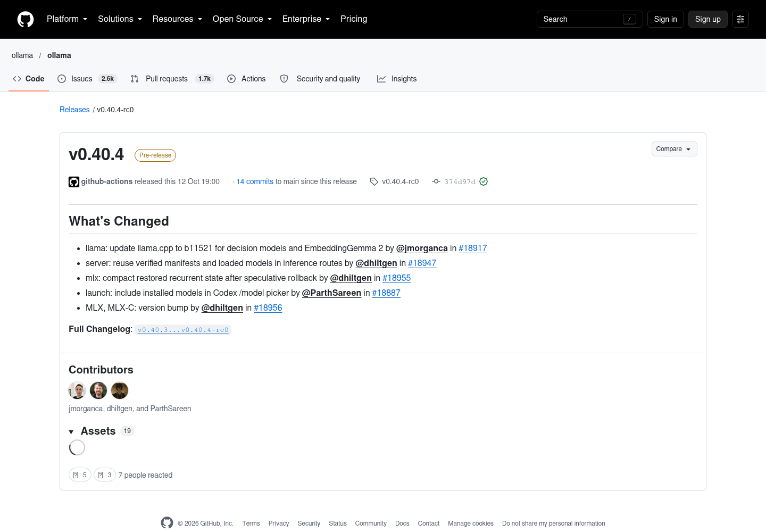
Task: Switch to the Code tab
Action: click(29, 79)
